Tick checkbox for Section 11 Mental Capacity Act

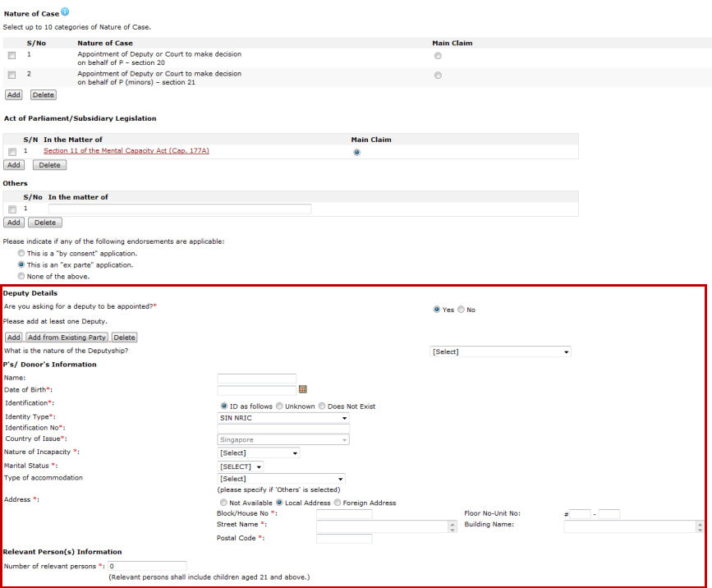(x=11, y=152)
